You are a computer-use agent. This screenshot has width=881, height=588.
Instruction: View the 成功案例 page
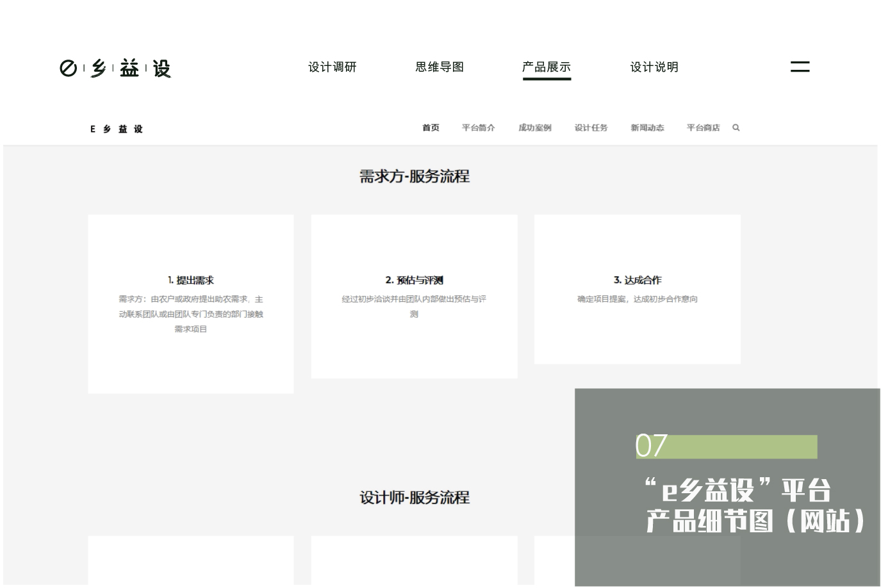click(x=535, y=127)
